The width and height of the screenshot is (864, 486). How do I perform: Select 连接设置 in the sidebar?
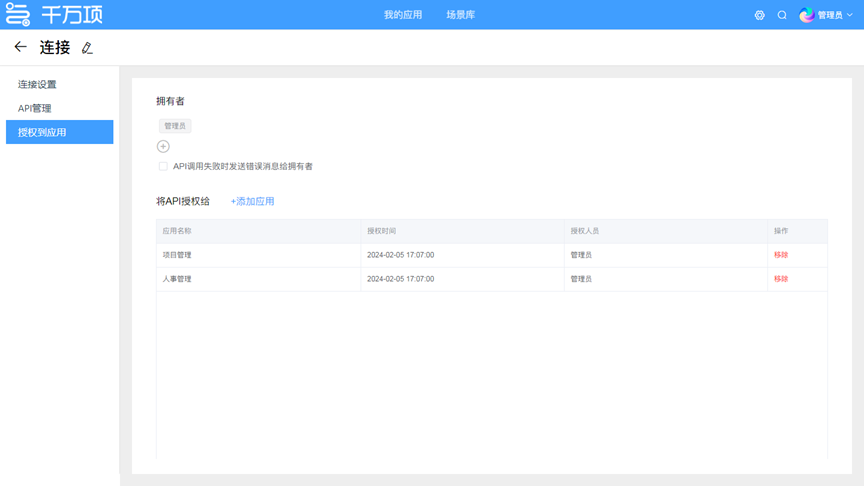pos(37,84)
